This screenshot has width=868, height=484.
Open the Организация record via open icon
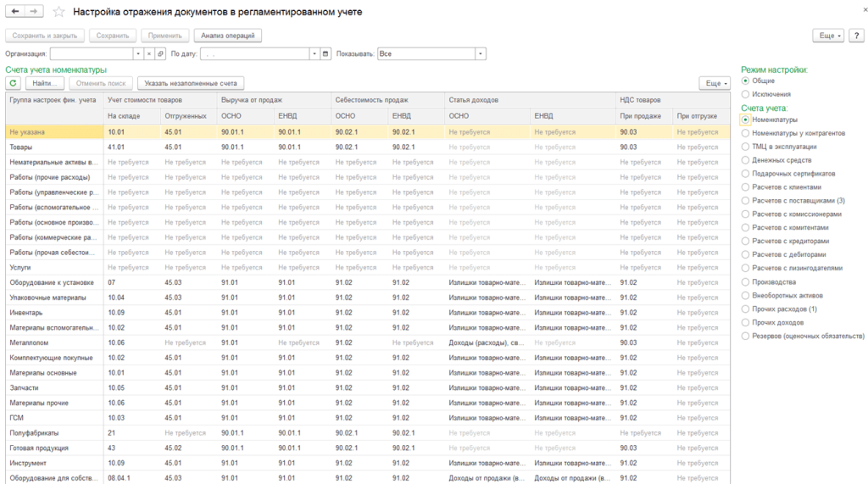(160, 53)
